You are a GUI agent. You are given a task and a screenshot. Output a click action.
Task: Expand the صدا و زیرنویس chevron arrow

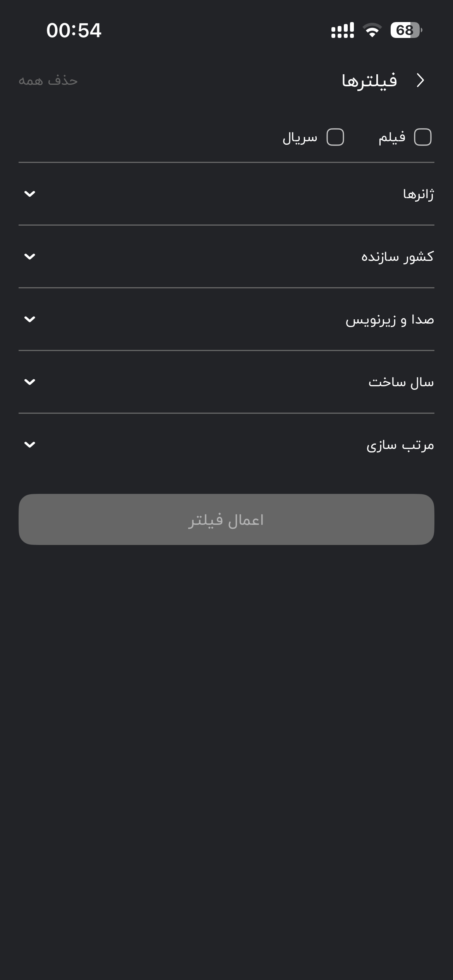(30, 319)
